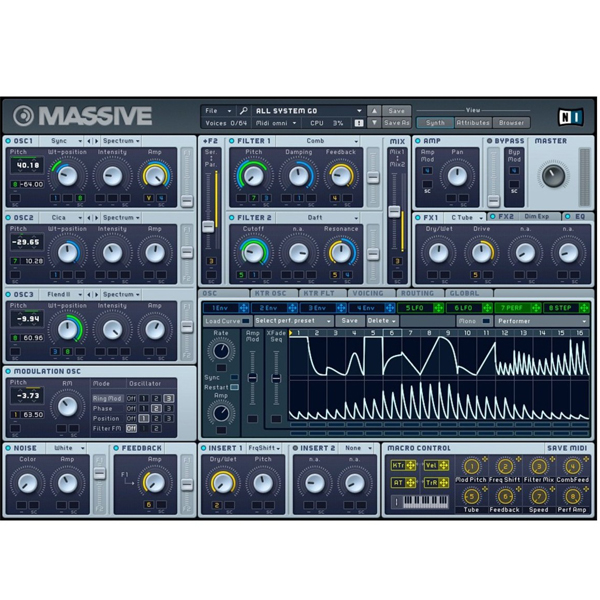The height and width of the screenshot is (600, 600).
Task: Click the 5 LFO modulation drag handle
Action: [x=438, y=308]
